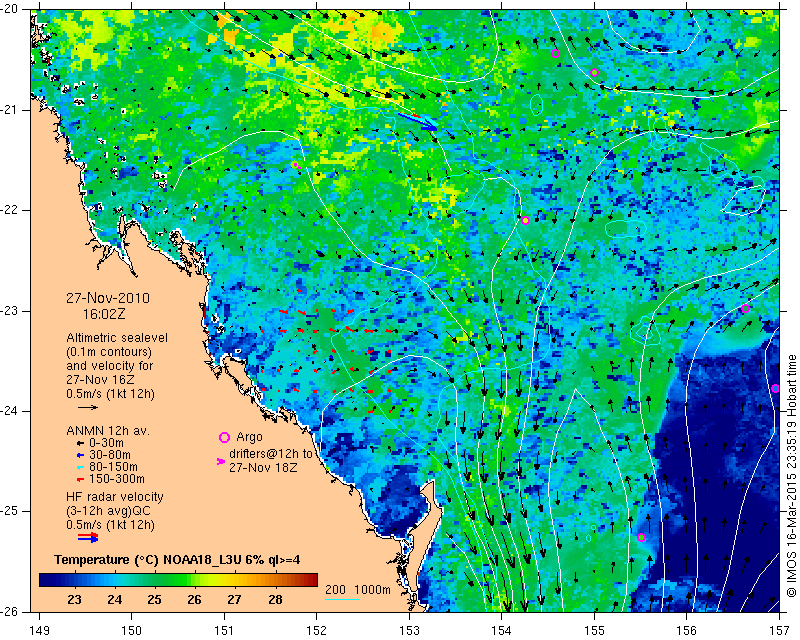
Task: Select the Argo float marker near 25.3°S 155.5°E
Action: pyautogui.click(x=641, y=537)
